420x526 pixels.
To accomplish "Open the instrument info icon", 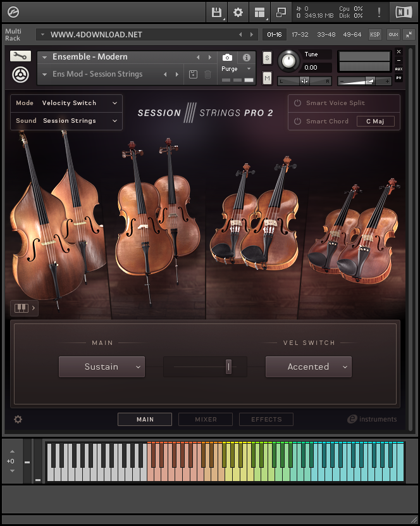I will click(x=246, y=58).
